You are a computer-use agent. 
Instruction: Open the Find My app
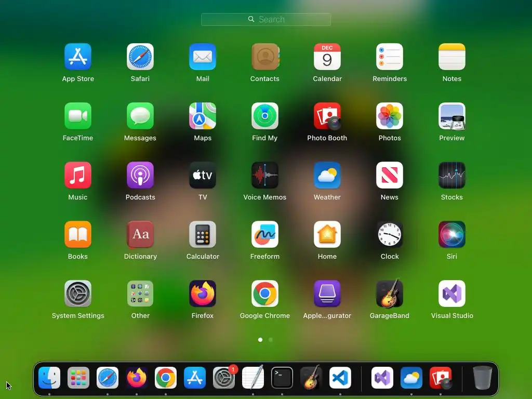click(x=265, y=116)
